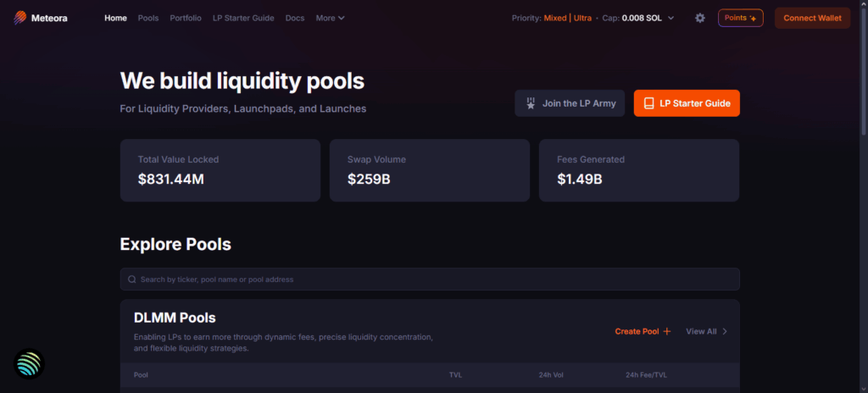Click the medal icon on LP Army button
Screen dimensions: 868x393
tap(531, 103)
